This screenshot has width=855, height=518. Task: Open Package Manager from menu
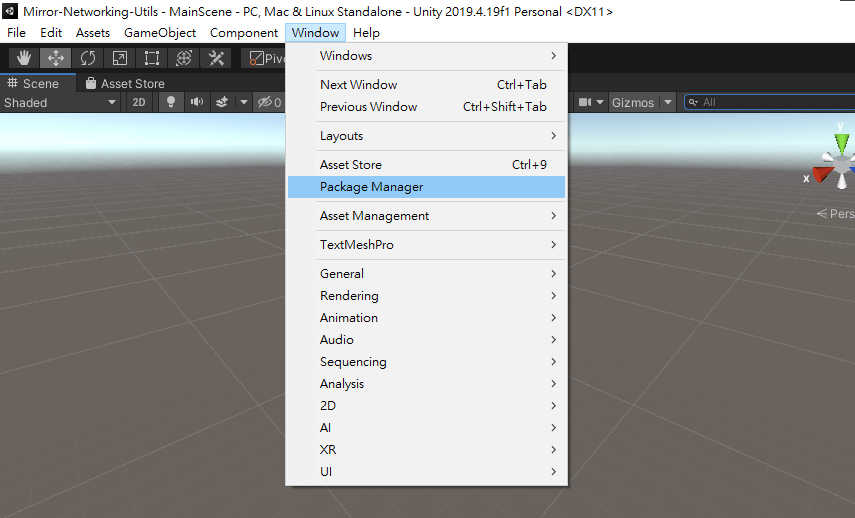tap(426, 186)
